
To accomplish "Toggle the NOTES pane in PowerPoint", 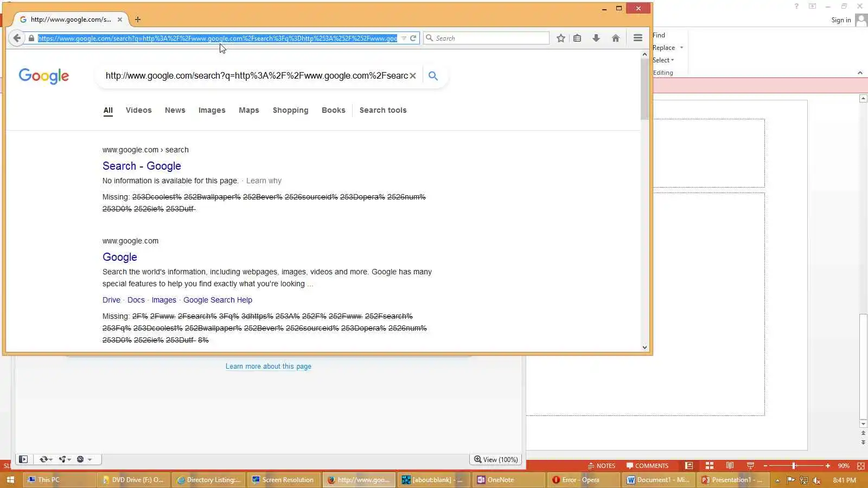I will [602, 466].
